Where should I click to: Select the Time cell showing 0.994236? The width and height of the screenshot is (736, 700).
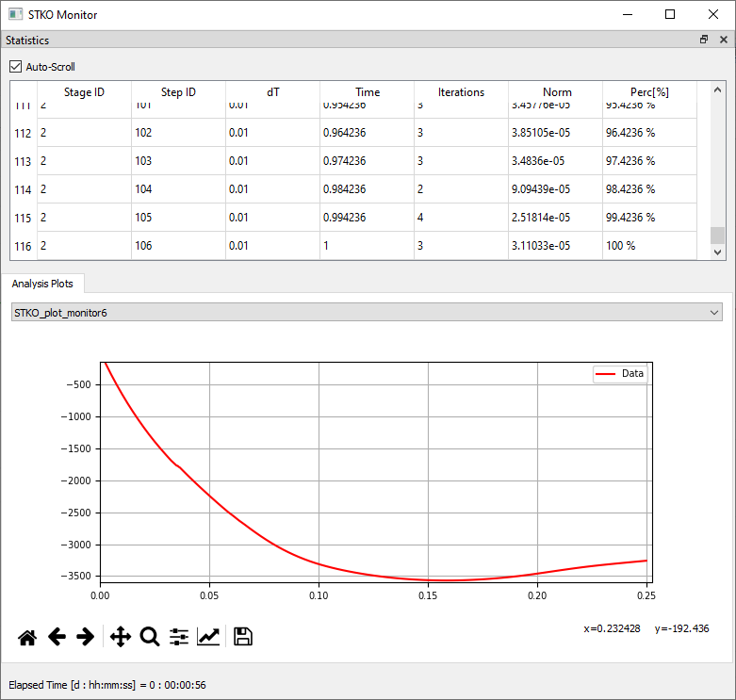pyautogui.click(x=367, y=218)
